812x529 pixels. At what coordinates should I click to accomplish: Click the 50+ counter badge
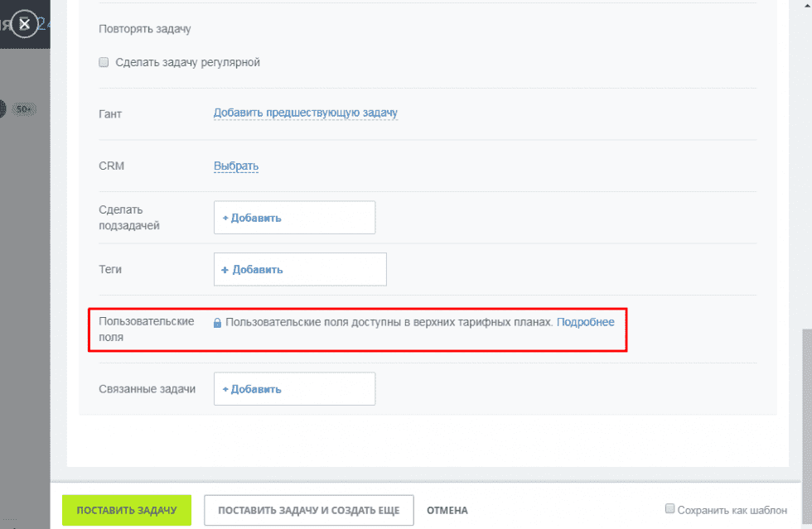(24, 109)
